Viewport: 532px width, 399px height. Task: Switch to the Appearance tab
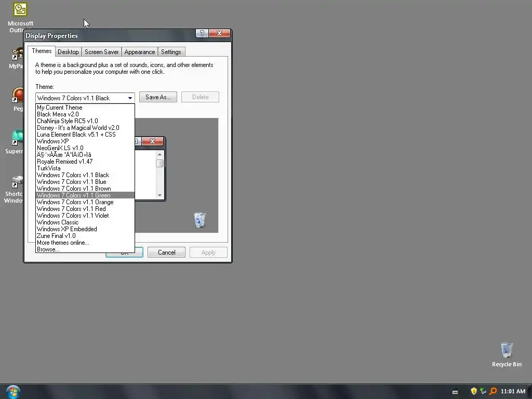pos(139,52)
